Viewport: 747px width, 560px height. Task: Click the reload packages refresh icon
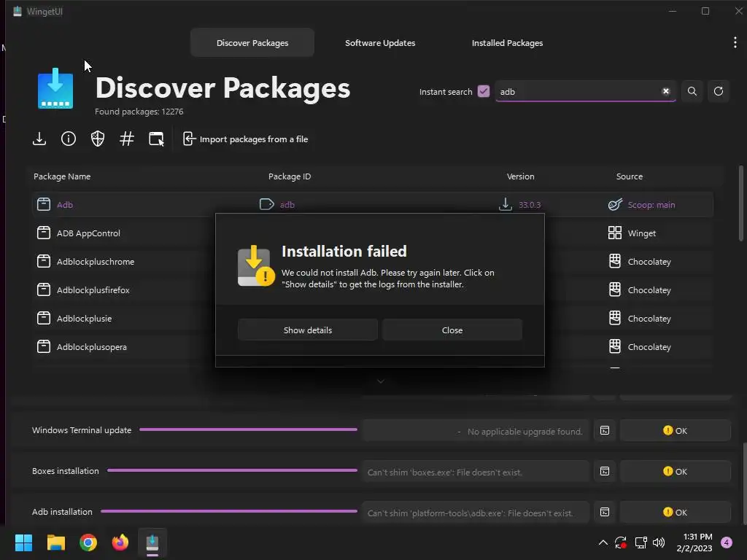(x=719, y=91)
